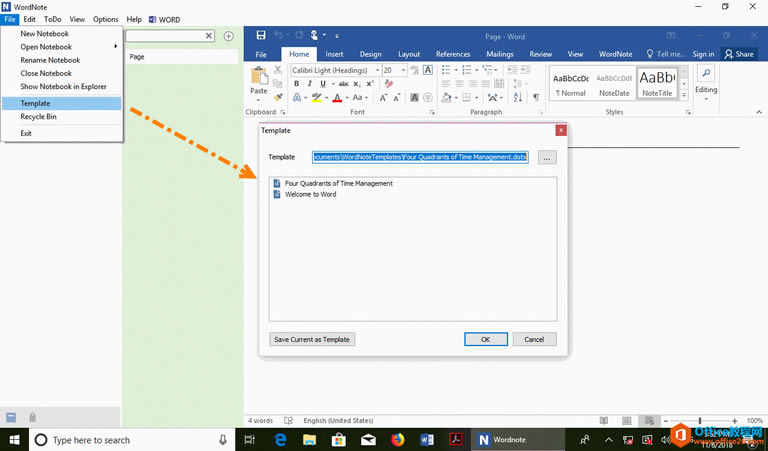Click the Text Effects outlined A icon
The height and width of the screenshot is (451, 768).
297,97
